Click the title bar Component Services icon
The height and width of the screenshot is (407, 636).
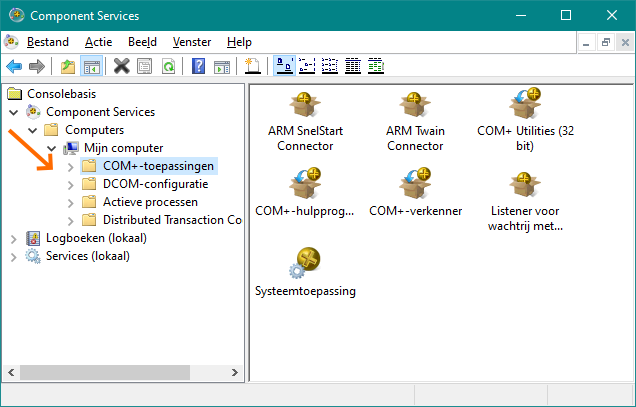tap(17, 15)
